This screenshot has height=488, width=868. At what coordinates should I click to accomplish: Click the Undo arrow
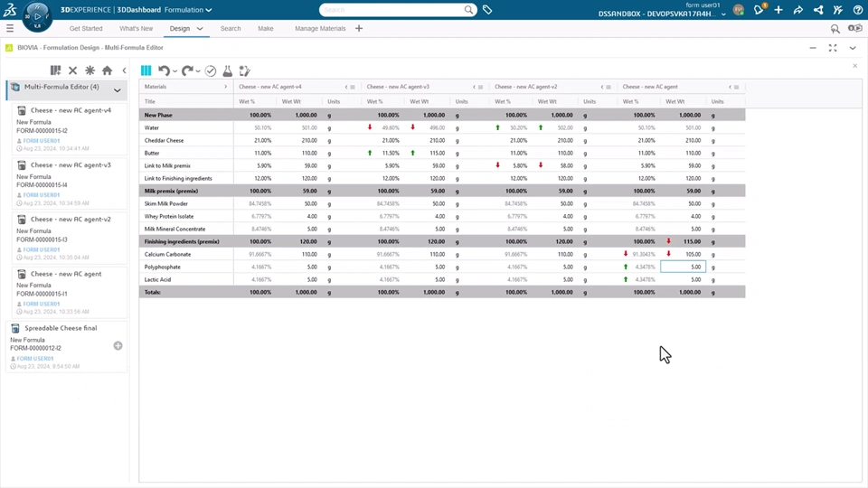click(164, 70)
